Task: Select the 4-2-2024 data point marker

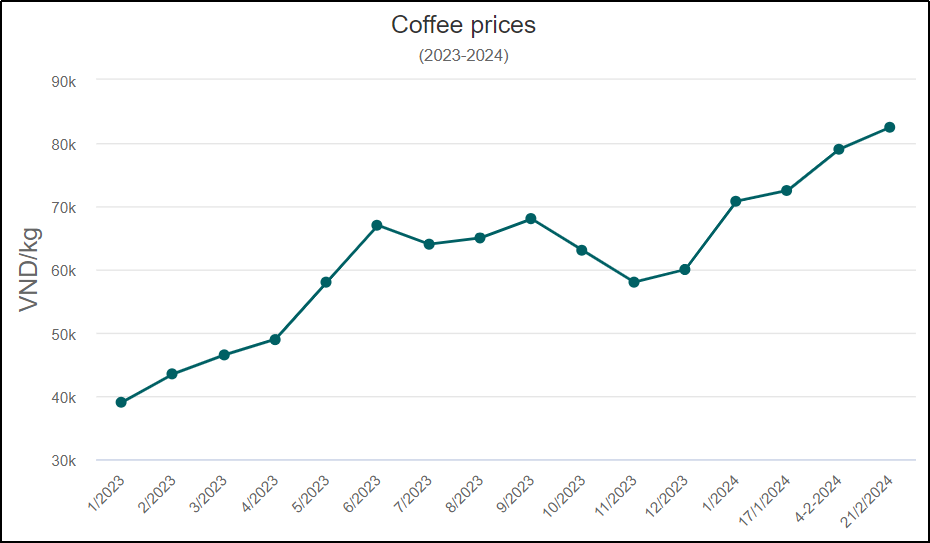Action: (x=839, y=149)
